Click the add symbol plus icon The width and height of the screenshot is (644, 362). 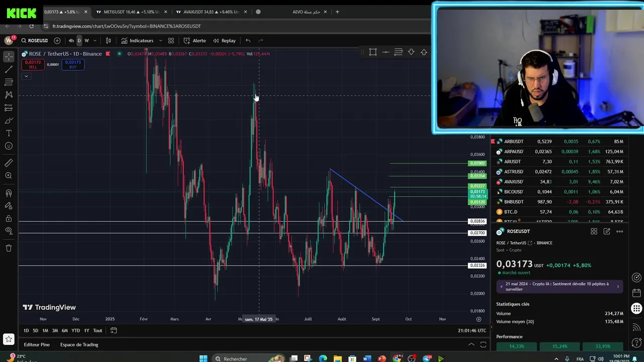(57, 41)
